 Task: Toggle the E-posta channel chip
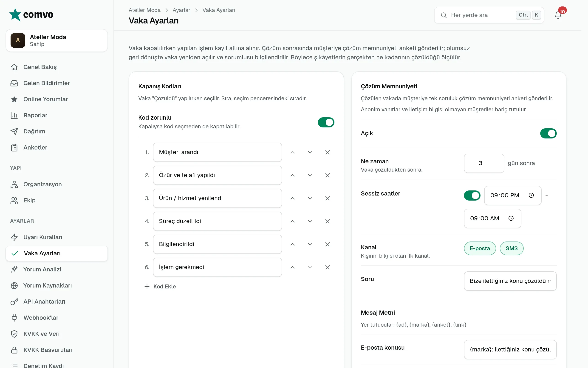(480, 248)
